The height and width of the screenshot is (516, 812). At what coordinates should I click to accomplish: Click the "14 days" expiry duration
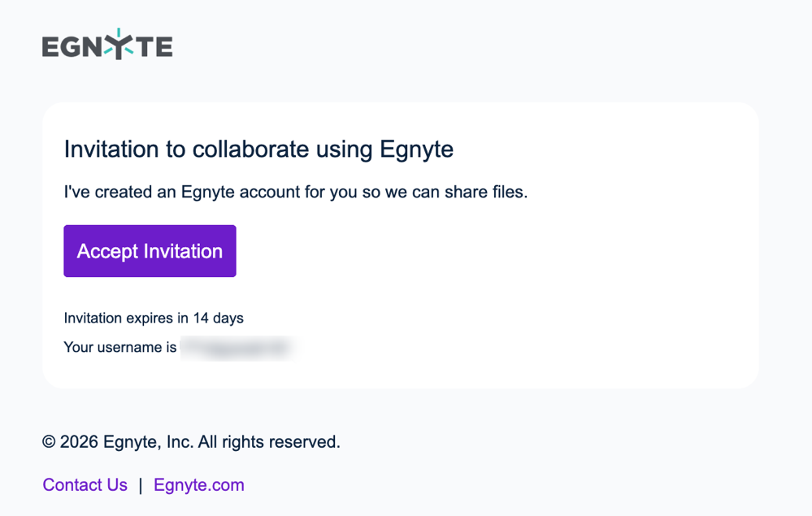tap(218, 318)
